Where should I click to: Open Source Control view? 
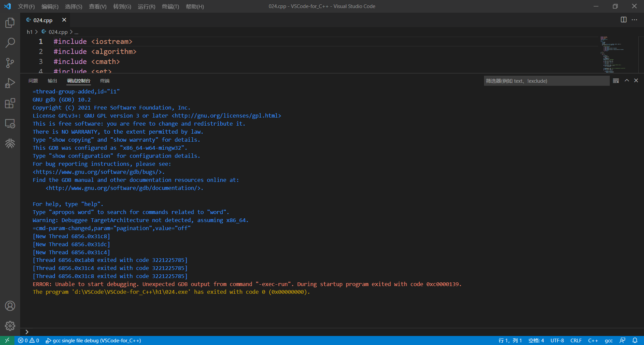pyautogui.click(x=10, y=63)
